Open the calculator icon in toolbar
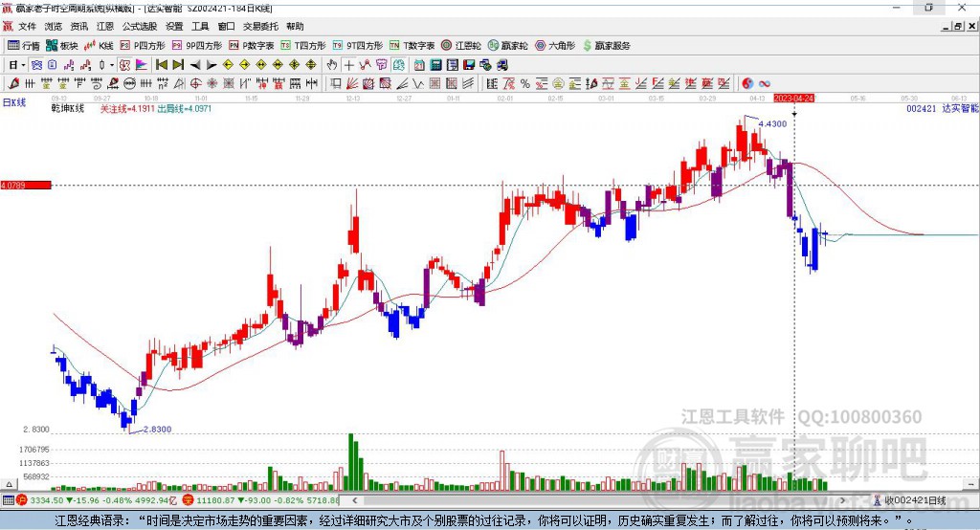Screen dimensions: 980x530 pyautogui.click(x=435, y=65)
